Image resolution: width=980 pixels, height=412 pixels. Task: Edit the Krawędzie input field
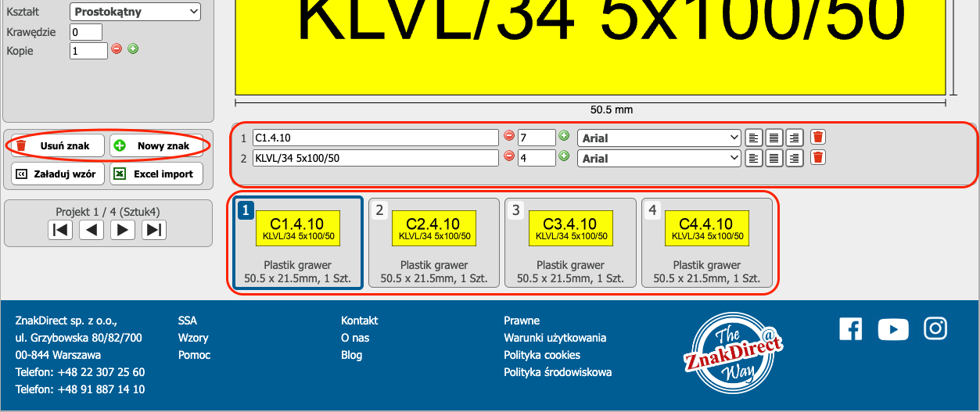click(x=86, y=32)
